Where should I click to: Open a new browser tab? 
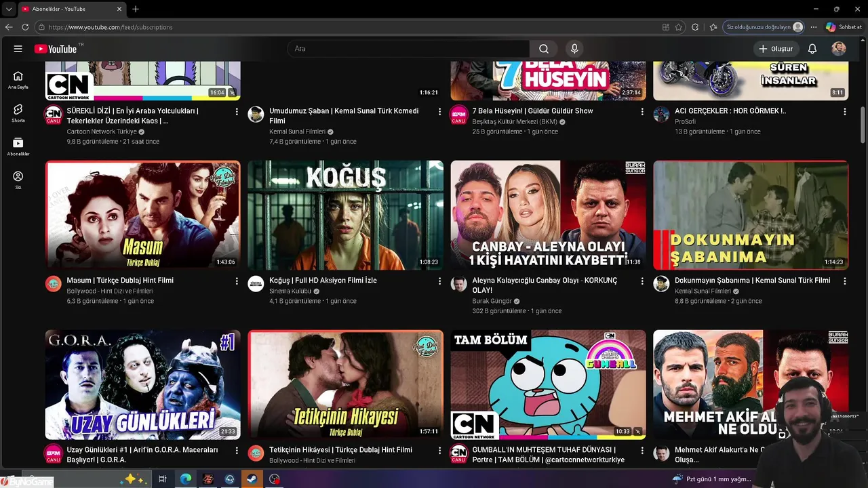coord(136,9)
